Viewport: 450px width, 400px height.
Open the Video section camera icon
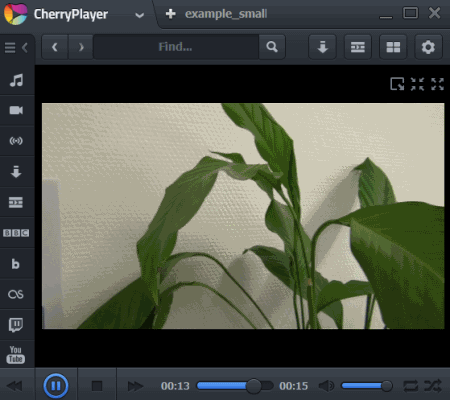pyautogui.click(x=16, y=110)
